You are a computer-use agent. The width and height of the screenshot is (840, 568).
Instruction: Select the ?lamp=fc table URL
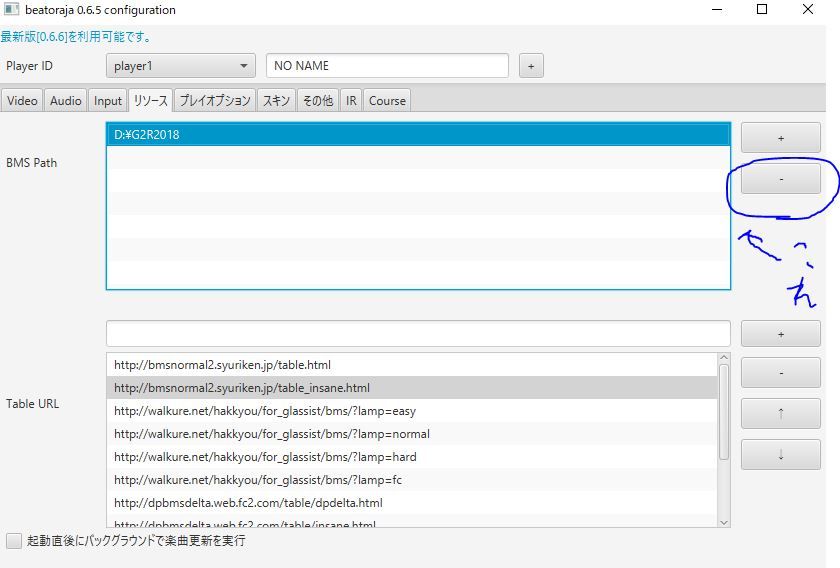(412, 480)
